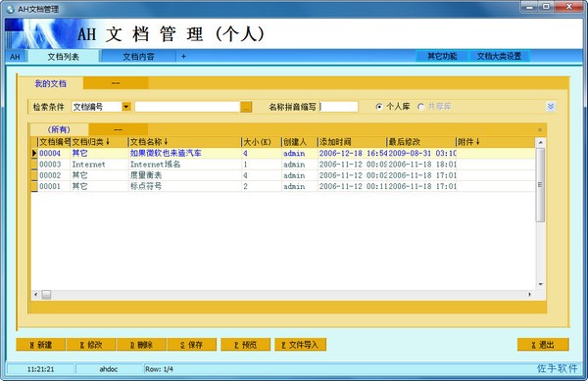
Task: Click the 文件导入 button
Action: [300, 345]
